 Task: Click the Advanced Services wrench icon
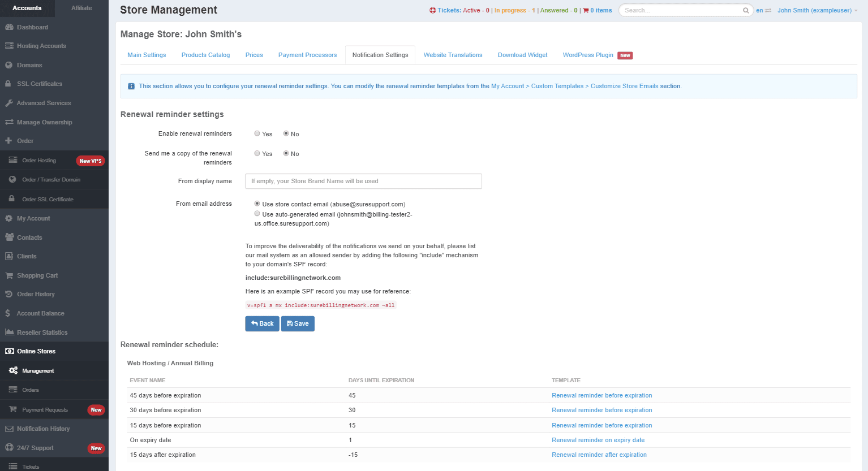click(x=9, y=103)
